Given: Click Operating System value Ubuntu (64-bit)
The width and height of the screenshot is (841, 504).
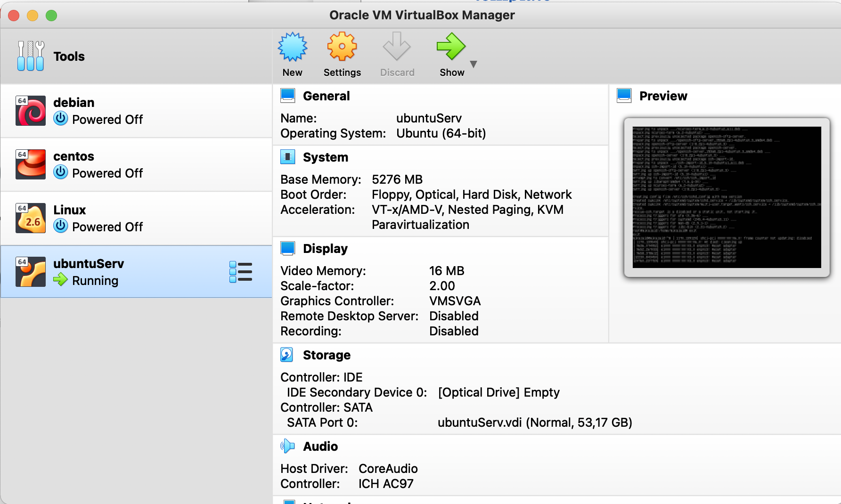Looking at the screenshot, I should click(x=441, y=133).
